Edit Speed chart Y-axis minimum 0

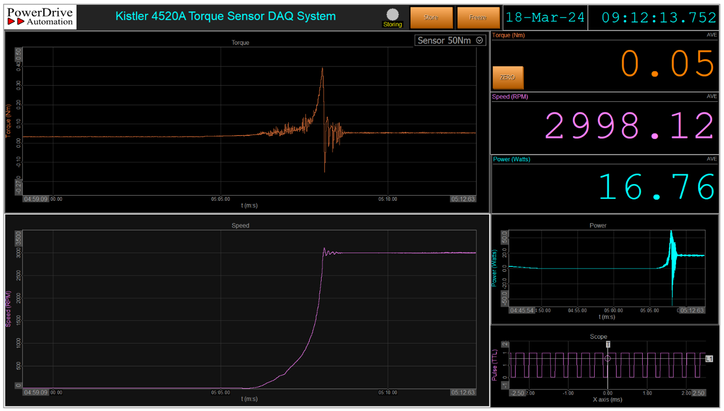click(18, 385)
